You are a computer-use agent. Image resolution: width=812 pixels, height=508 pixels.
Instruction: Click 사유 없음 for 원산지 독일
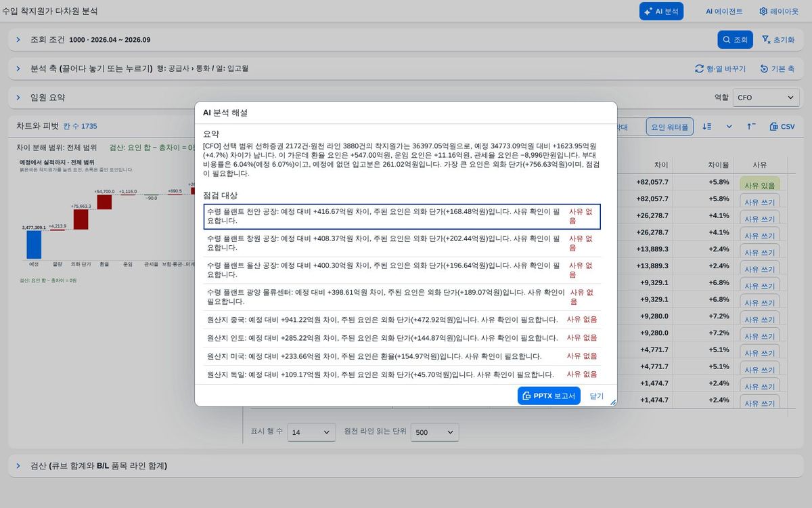click(x=582, y=374)
